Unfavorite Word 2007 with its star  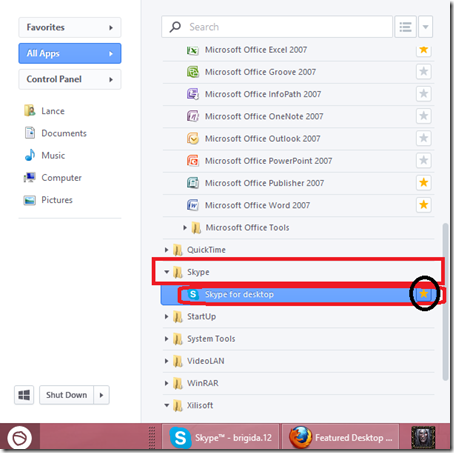[424, 205]
